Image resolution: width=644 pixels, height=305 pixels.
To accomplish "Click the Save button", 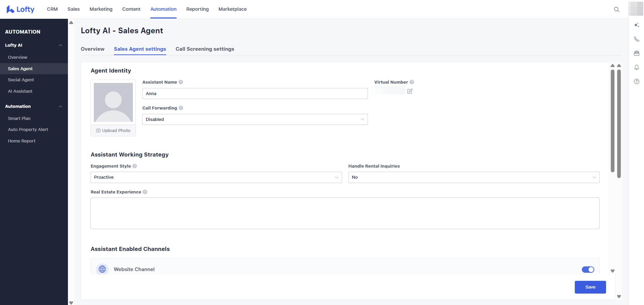I will (x=590, y=287).
